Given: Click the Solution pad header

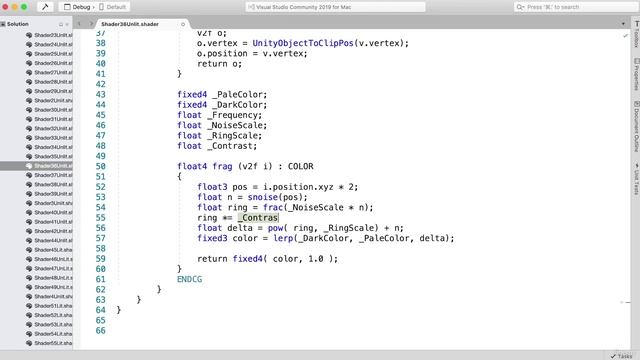Looking at the screenshot, I should point(18,24).
